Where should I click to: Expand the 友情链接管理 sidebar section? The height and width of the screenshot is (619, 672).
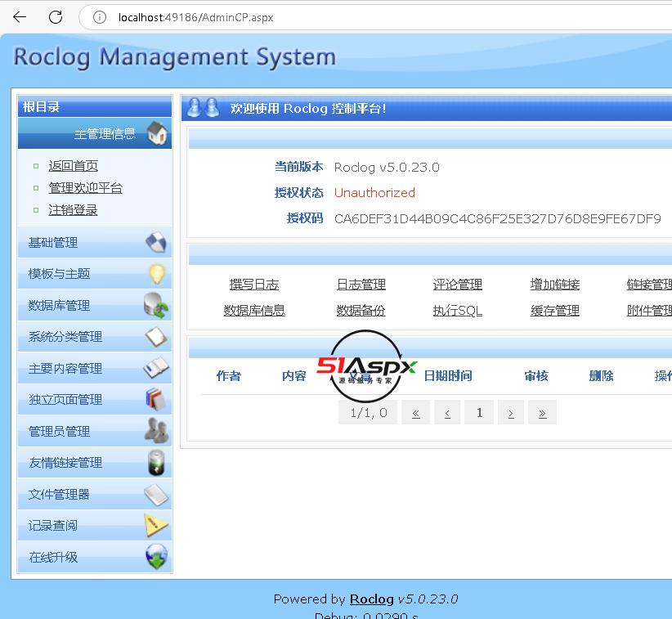pyautogui.click(x=95, y=463)
